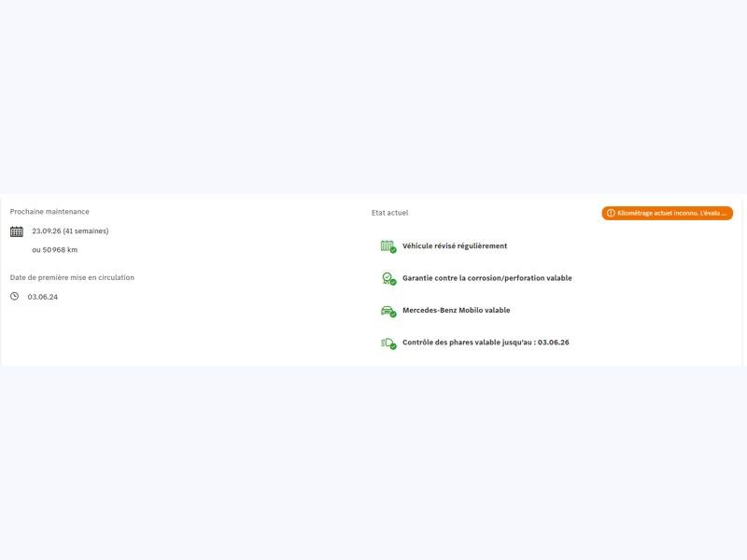Open the orange 'Kilométrage actuel inconnu' alert
747x560 pixels.
[668, 213]
